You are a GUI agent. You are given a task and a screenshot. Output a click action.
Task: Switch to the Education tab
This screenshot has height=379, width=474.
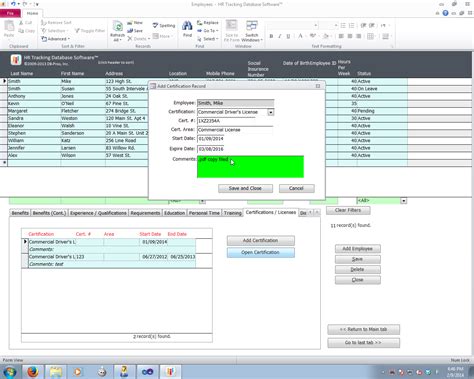click(x=174, y=213)
